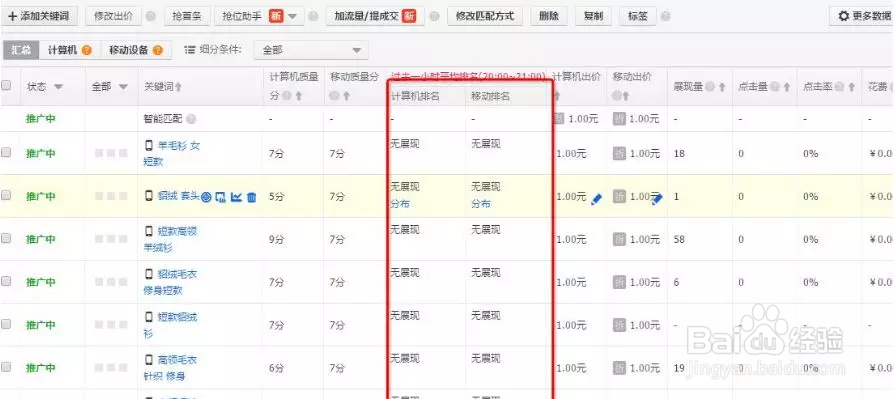The image size is (895, 399).
Task: Open the 状态 column filter
Action: point(58,87)
